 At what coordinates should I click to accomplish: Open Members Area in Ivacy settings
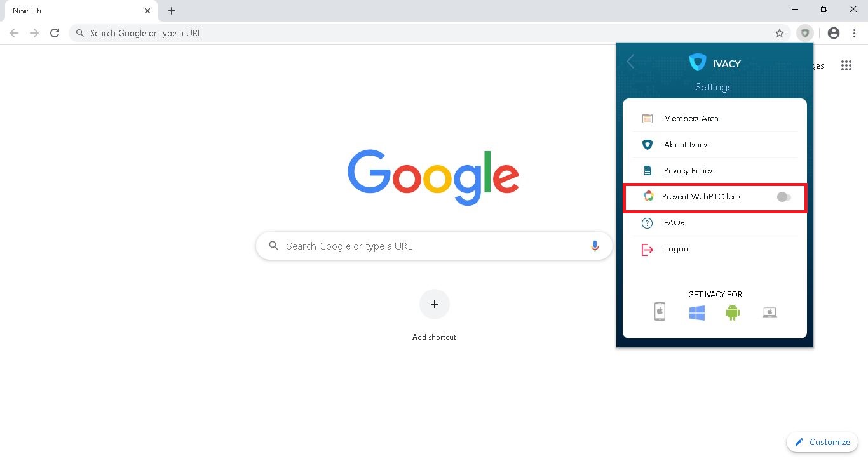click(x=715, y=119)
